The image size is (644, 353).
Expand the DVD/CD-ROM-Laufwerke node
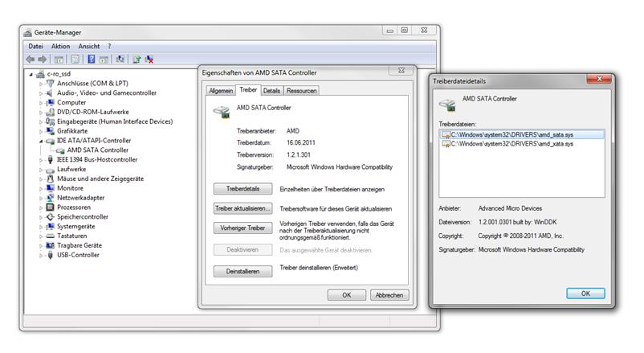pos(41,113)
